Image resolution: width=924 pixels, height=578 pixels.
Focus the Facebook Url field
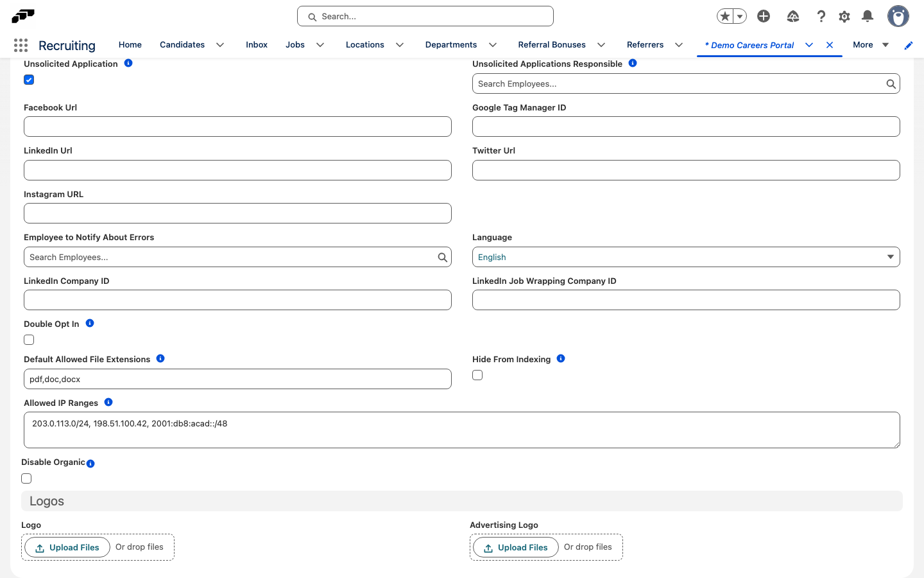point(237,127)
